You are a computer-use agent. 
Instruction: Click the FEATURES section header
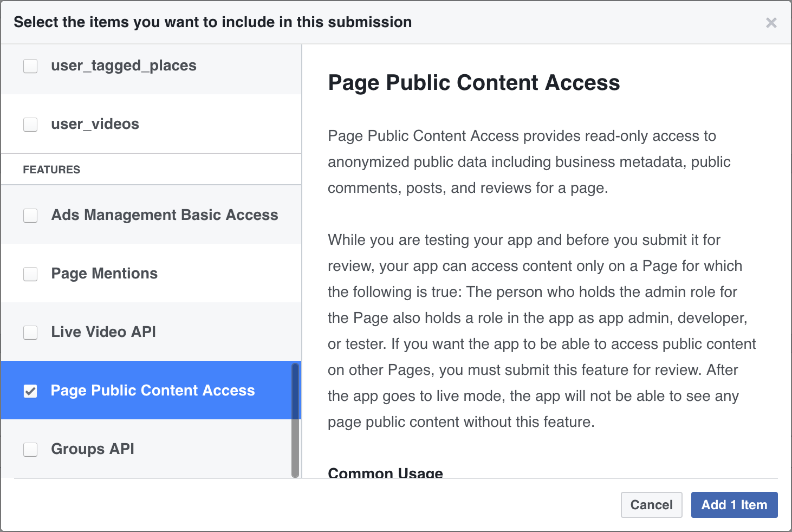51,170
